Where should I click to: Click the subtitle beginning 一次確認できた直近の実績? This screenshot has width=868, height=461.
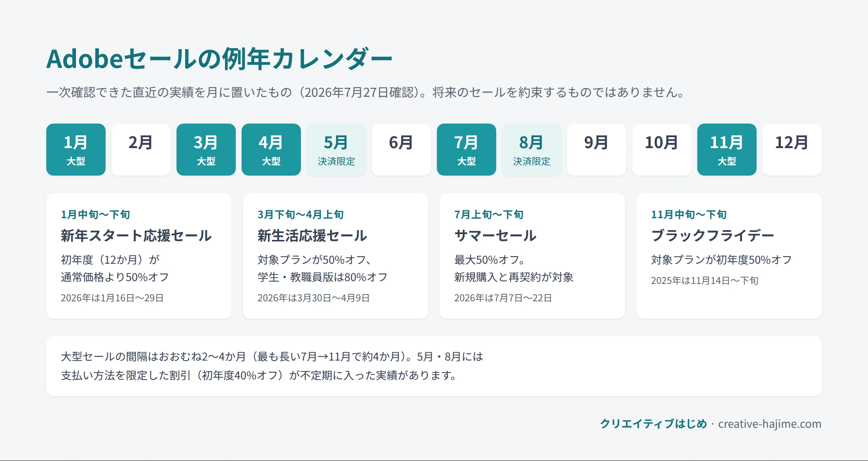pos(366,92)
